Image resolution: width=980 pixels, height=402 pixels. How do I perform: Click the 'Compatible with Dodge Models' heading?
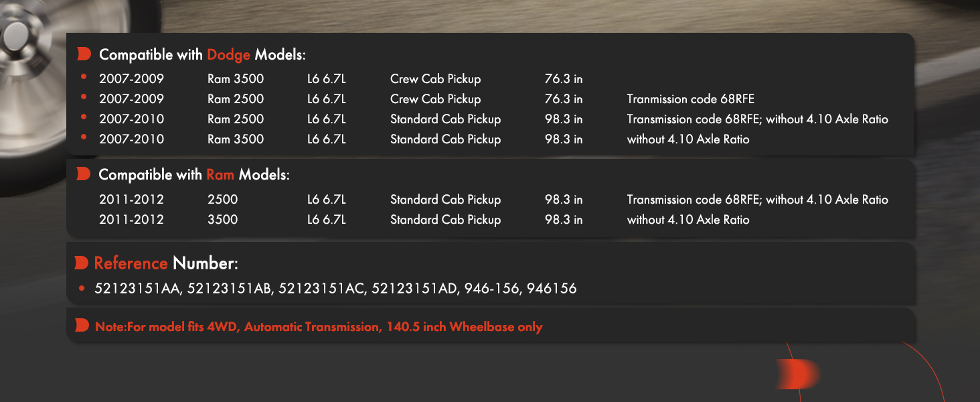click(202, 54)
